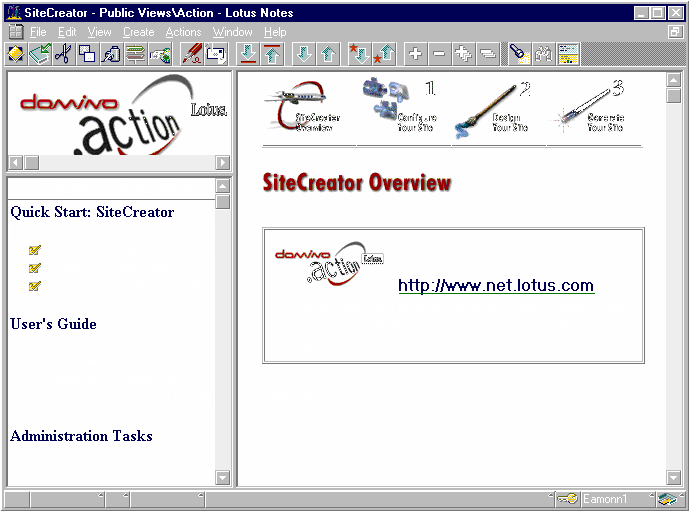
Task: Click the down arrow with red underline icon
Action: coord(248,54)
